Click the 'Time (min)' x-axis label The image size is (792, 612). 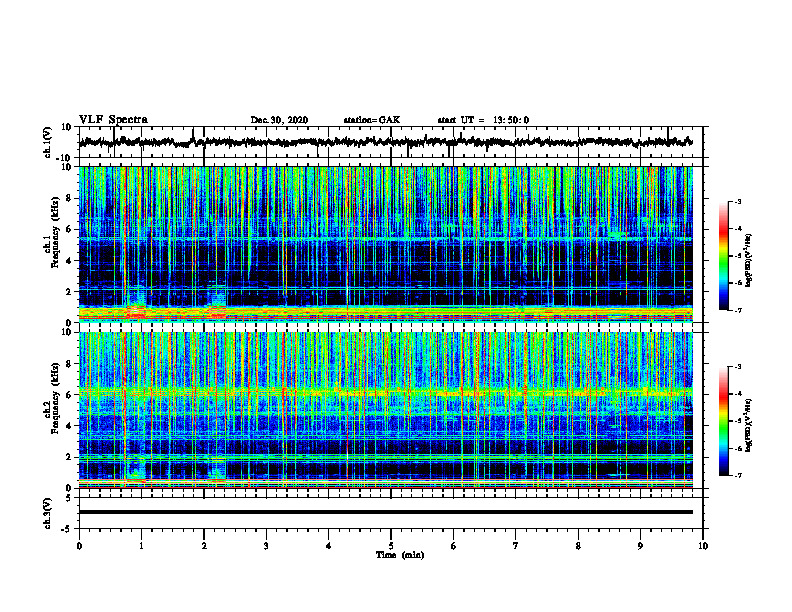click(400, 555)
